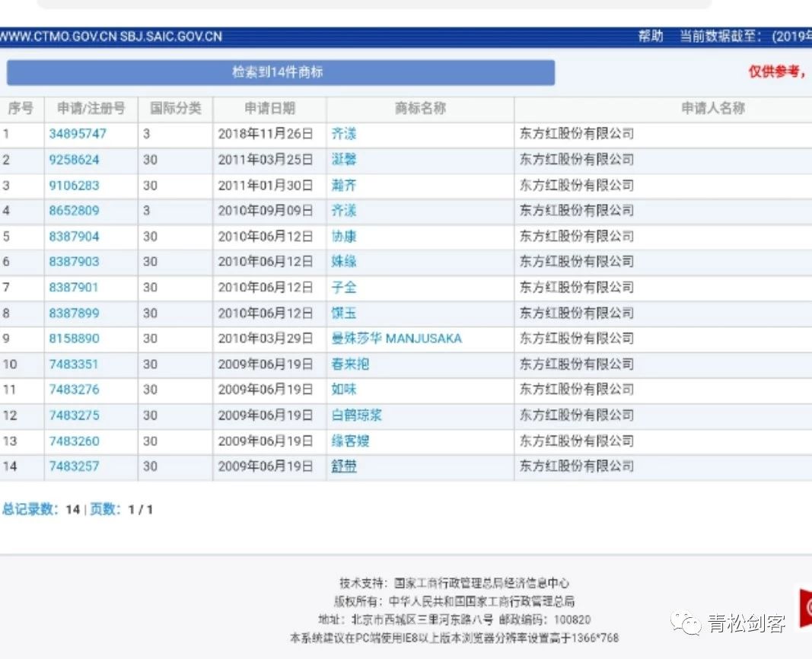Click the 申请日期 column header
812x659 pixels.
[x=269, y=108]
